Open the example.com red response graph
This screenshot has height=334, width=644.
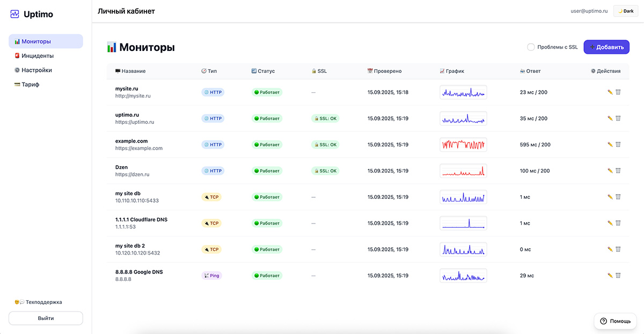point(463,145)
